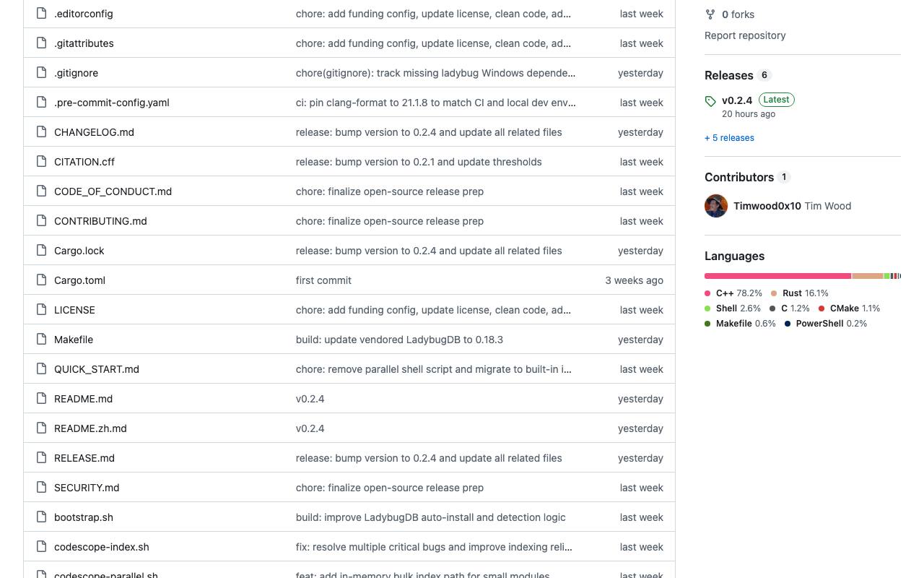
Task: Click the file icon next to README.md
Action: coord(42,398)
